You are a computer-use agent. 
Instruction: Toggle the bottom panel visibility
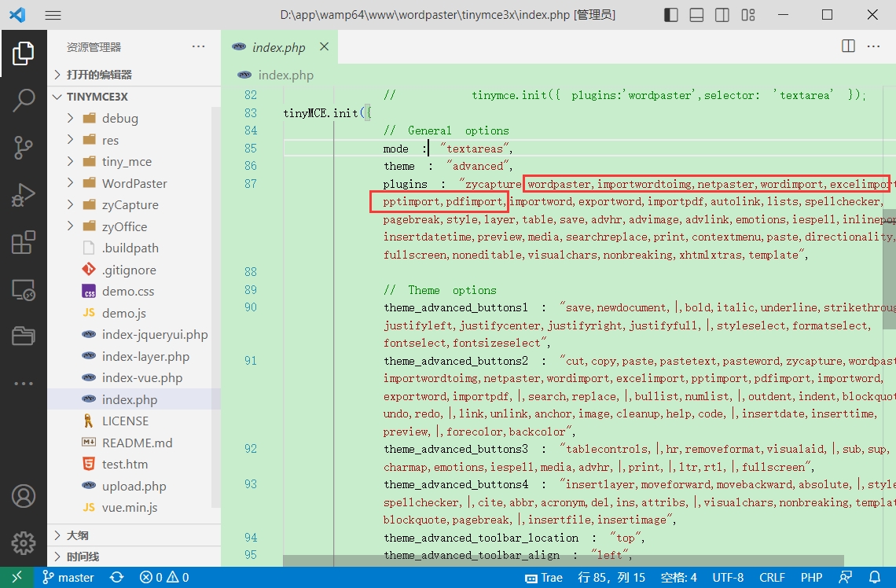pyautogui.click(x=696, y=15)
